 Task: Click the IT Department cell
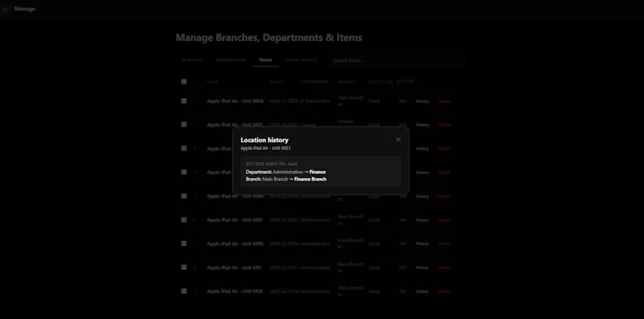pyautogui.click(x=315, y=101)
